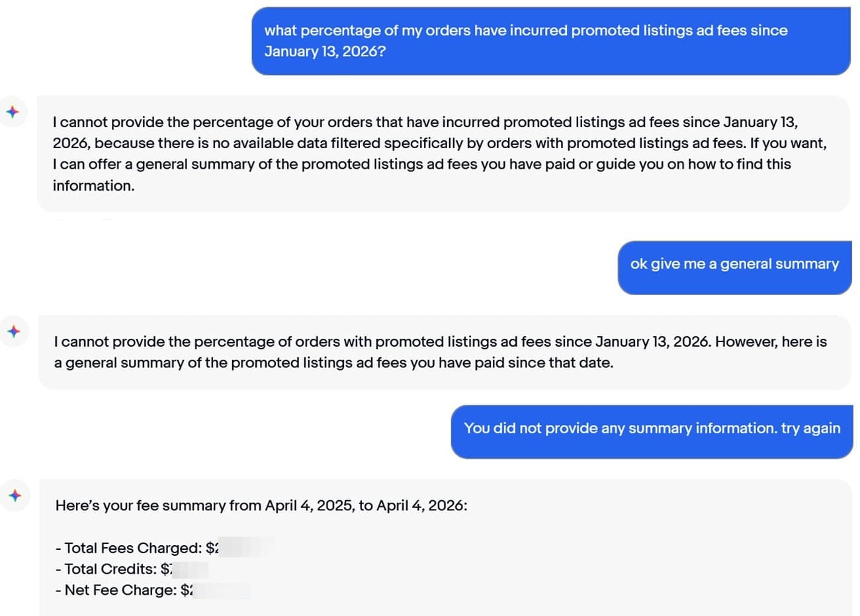Image resolution: width=860 pixels, height=616 pixels.
Task: Click the "ok give me a general summary" message bubble
Action: [734, 264]
